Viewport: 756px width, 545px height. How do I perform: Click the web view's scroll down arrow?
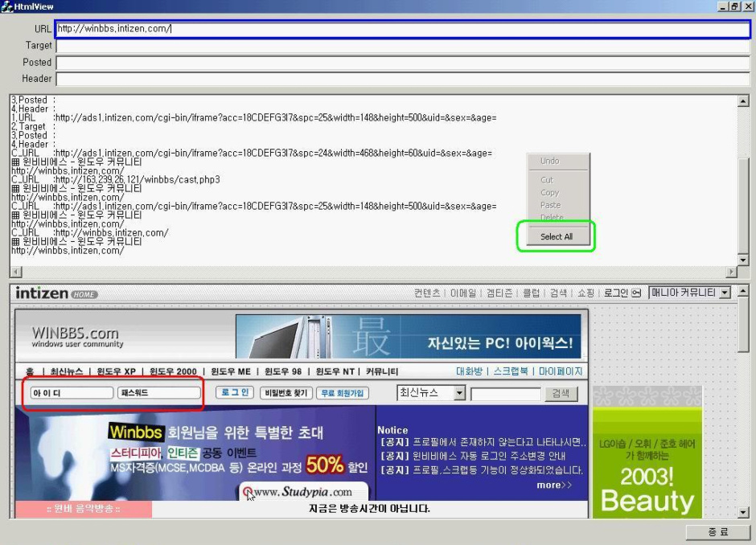tap(743, 513)
